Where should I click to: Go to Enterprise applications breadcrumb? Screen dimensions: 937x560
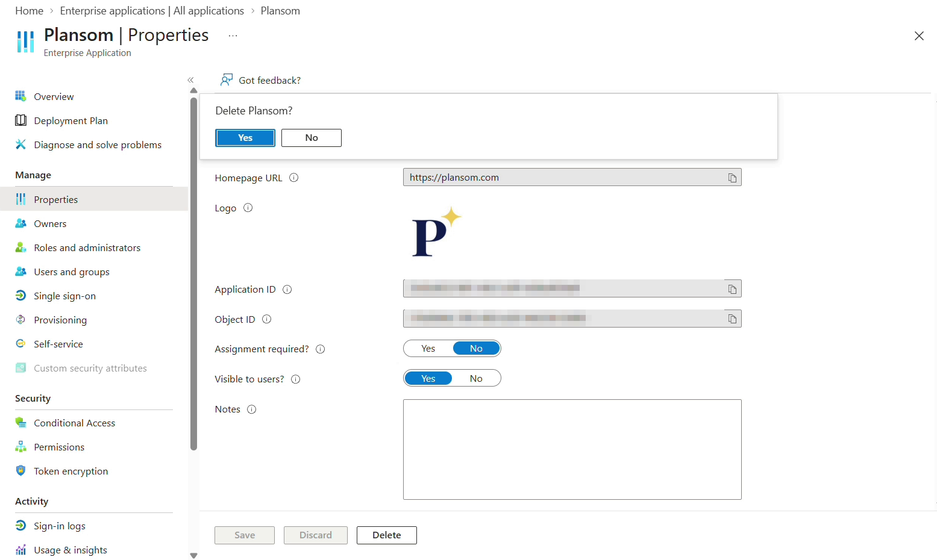(152, 11)
